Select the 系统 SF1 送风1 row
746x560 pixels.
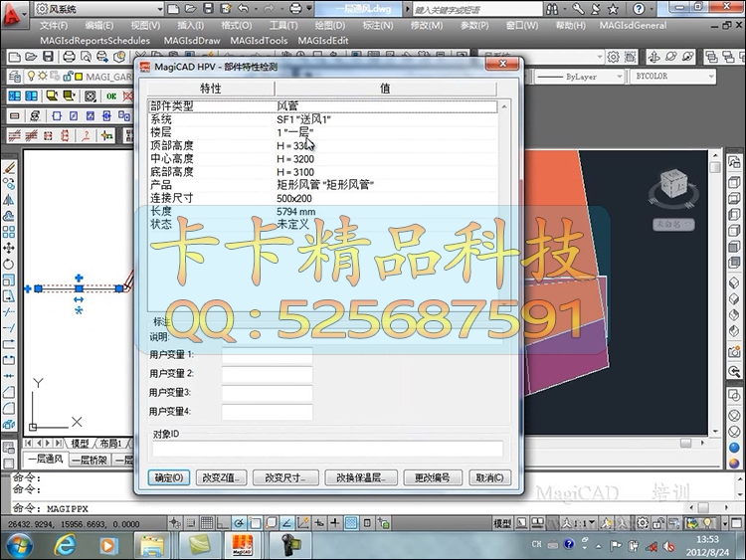point(322,119)
